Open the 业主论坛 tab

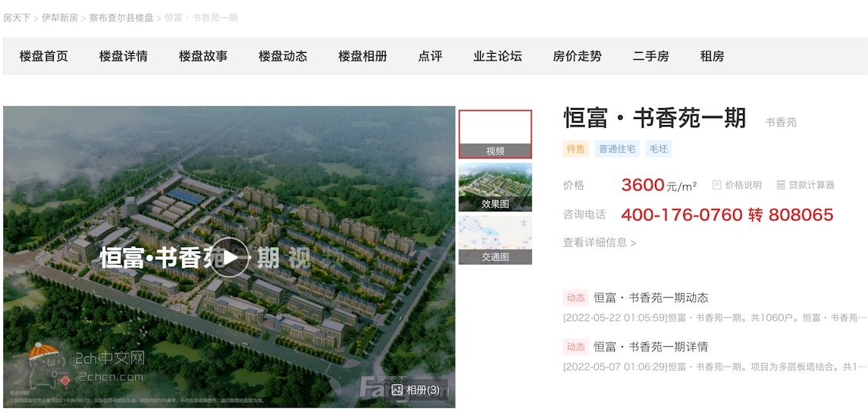(x=498, y=56)
